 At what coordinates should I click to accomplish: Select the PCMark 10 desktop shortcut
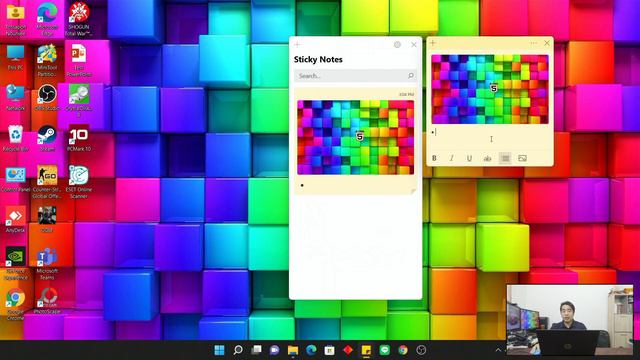point(79,139)
